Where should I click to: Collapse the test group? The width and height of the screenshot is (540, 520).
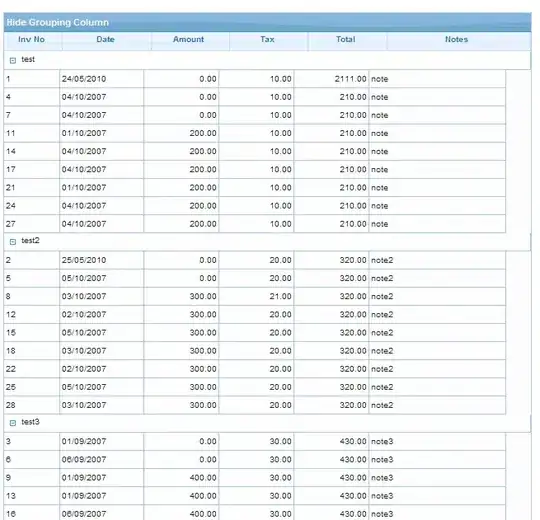[x=13, y=61]
